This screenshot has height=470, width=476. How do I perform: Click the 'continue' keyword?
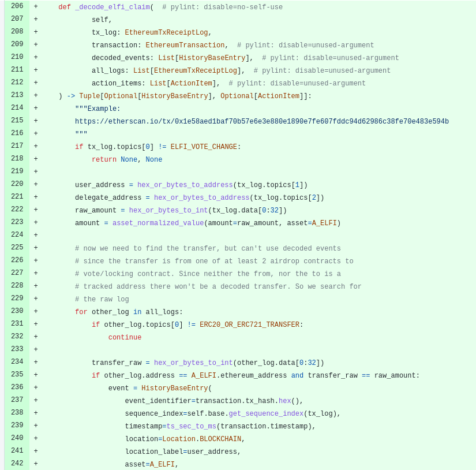point(125,338)
